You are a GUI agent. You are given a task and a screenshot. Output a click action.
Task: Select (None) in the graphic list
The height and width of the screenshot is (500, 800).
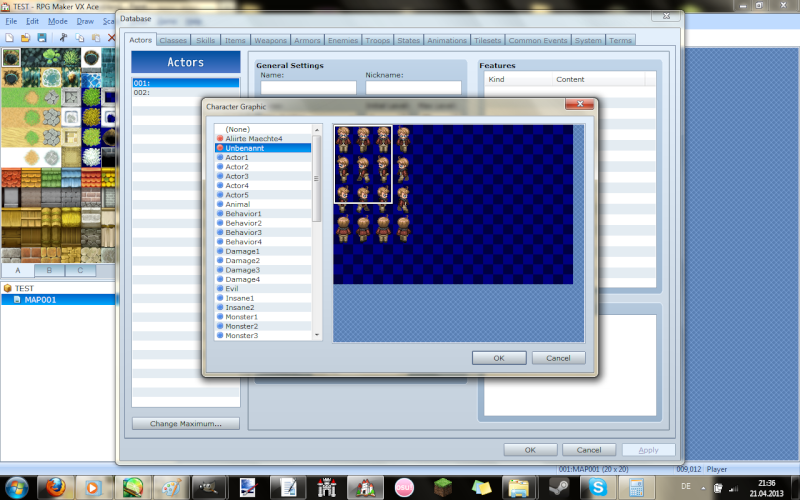pyautogui.click(x=263, y=129)
